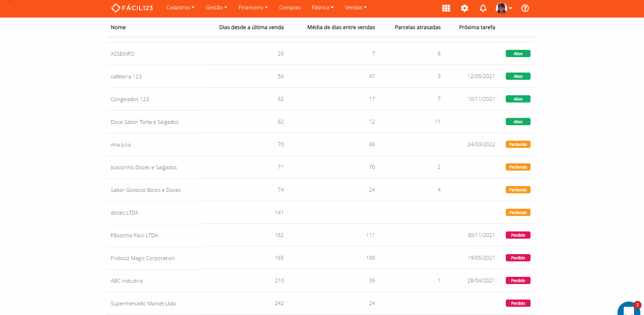
Task: Open the help question mark icon
Action: coord(525,8)
